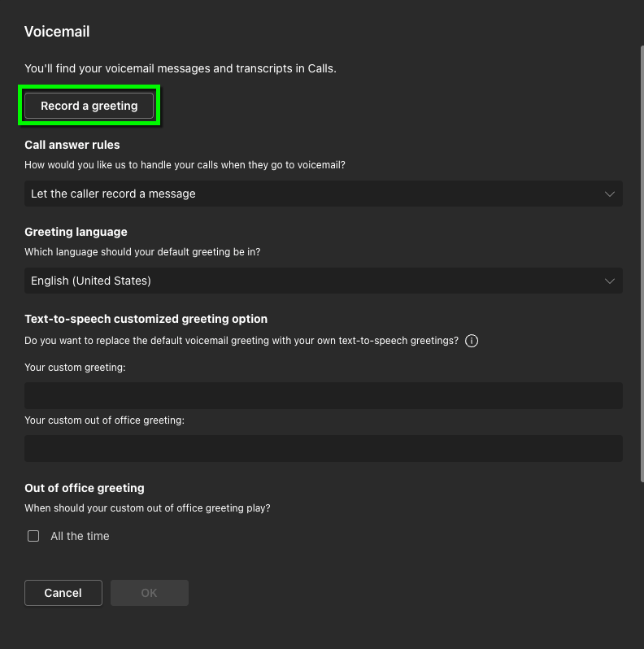644x649 pixels.
Task: Focus the 'Your custom greeting' text field
Action: (x=324, y=396)
